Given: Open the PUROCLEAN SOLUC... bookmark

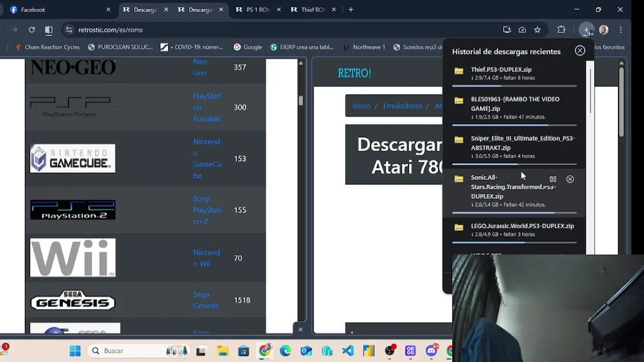Looking at the screenshot, I should click(120, 47).
